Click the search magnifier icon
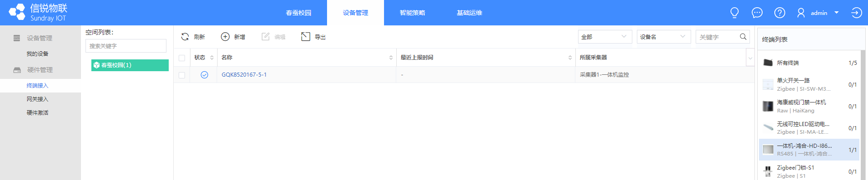 [743, 37]
